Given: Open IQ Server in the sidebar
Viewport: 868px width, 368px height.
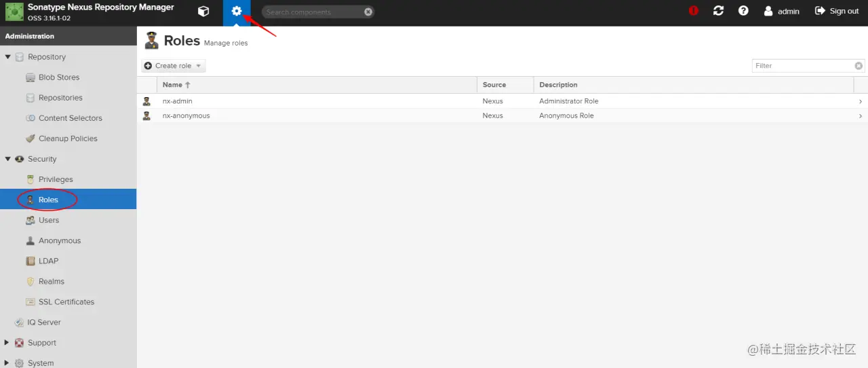Looking at the screenshot, I should [44, 323].
